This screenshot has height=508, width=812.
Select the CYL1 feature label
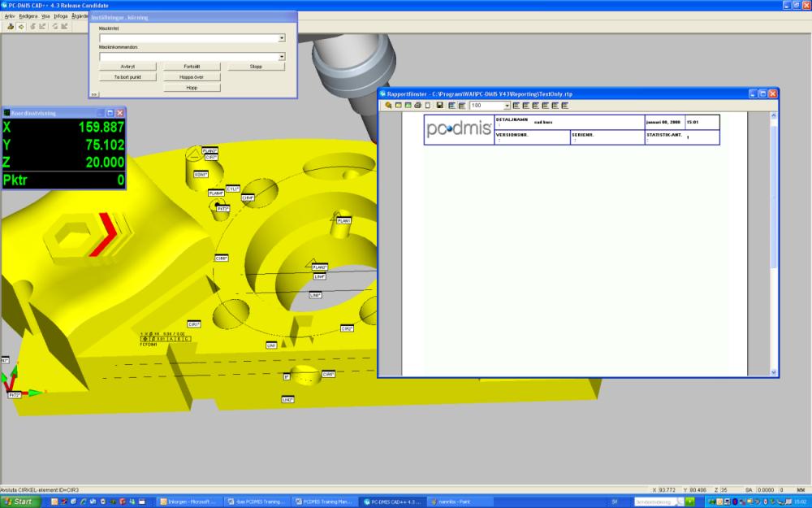(x=232, y=189)
